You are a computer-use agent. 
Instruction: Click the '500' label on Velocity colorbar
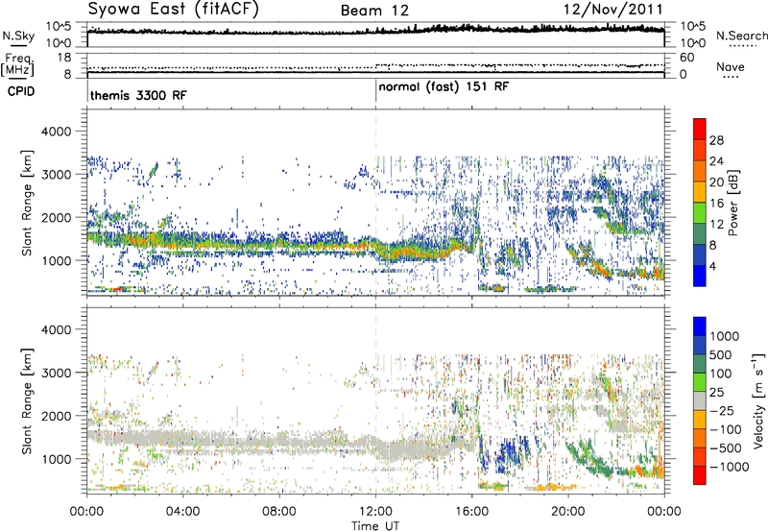coord(721,355)
